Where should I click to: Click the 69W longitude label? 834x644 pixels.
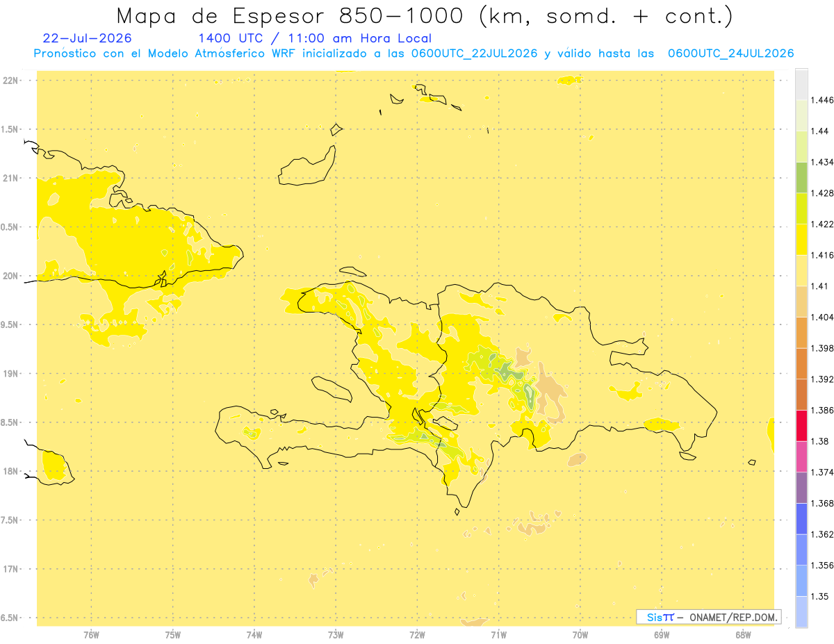[662, 634]
